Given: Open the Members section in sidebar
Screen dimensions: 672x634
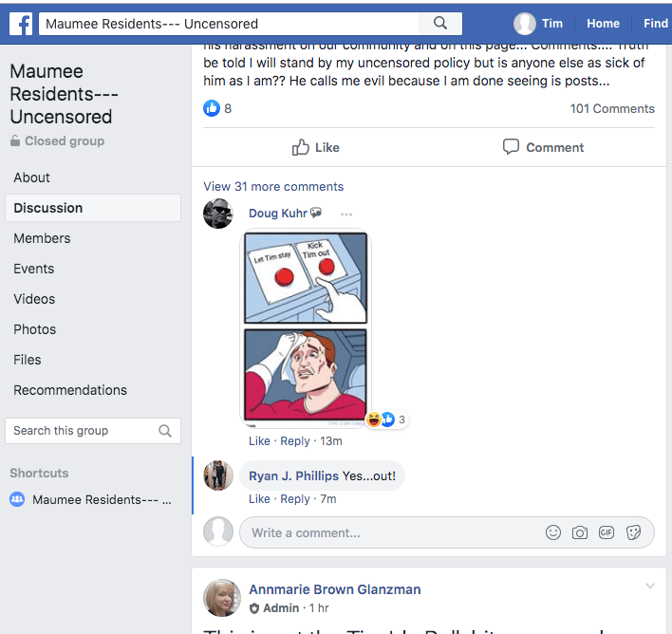Looking at the screenshot, I should click(x=42, y=238).
